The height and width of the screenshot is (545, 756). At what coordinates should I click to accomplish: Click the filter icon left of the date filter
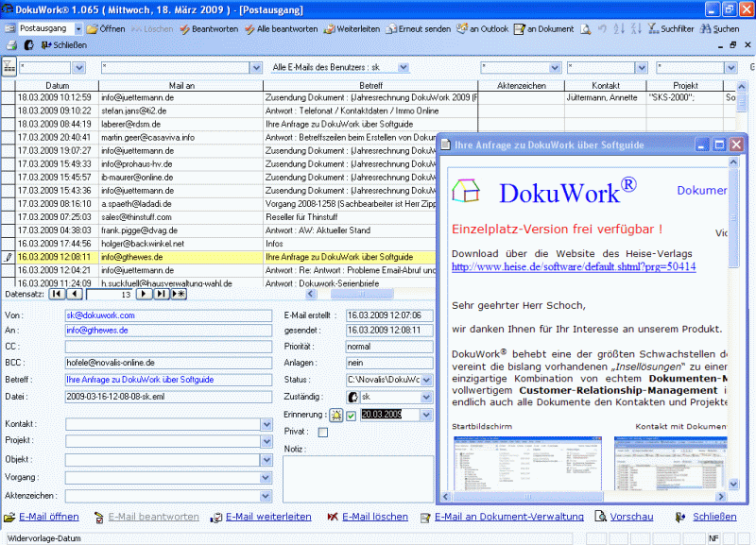click(9, 66)
